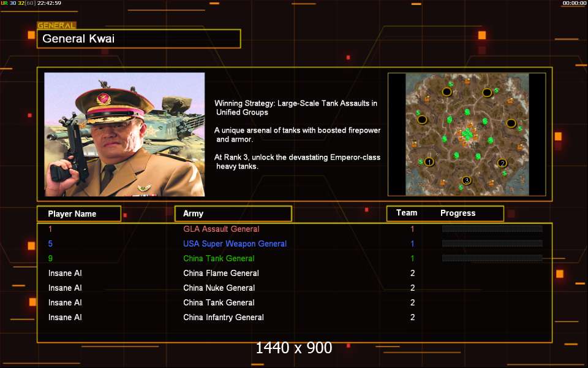Select the Insane AI China Flame General row
This screenshot has height=368, width=588.
221,273
